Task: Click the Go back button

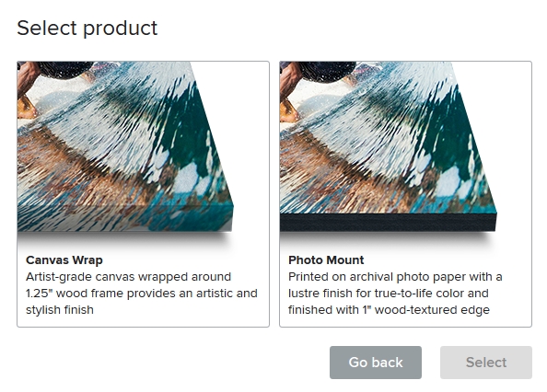Action: 376,363
